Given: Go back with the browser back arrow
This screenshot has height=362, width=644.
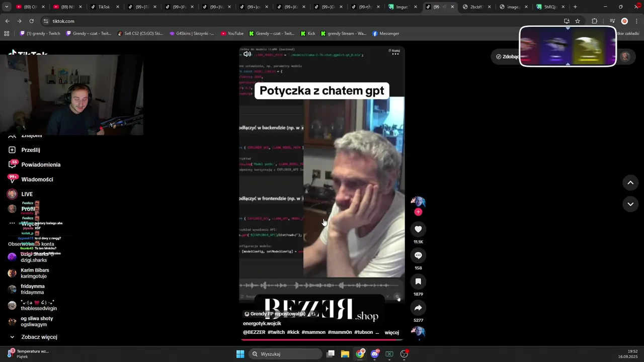Looking at the screenshot, I should coord(7,21).
